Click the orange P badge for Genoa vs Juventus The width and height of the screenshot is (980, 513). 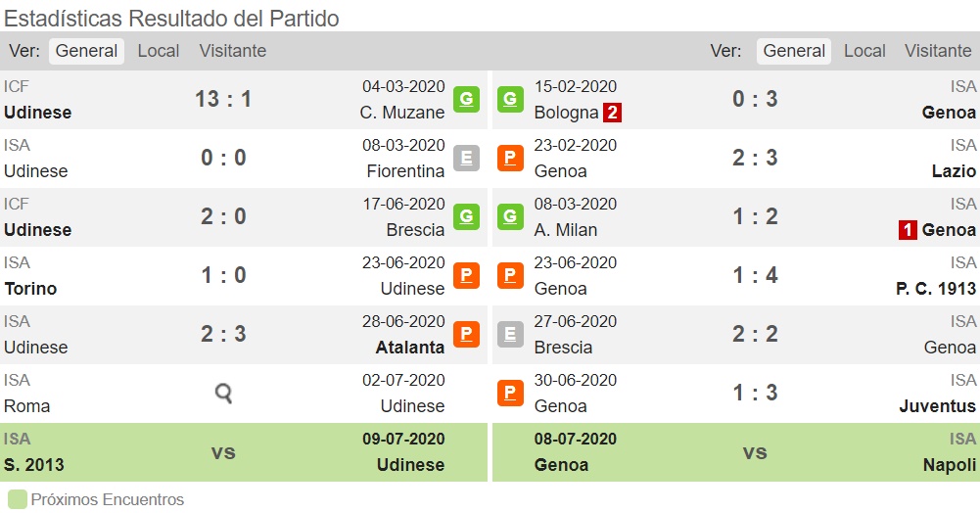pyautogui.click(x=510, y=393)
